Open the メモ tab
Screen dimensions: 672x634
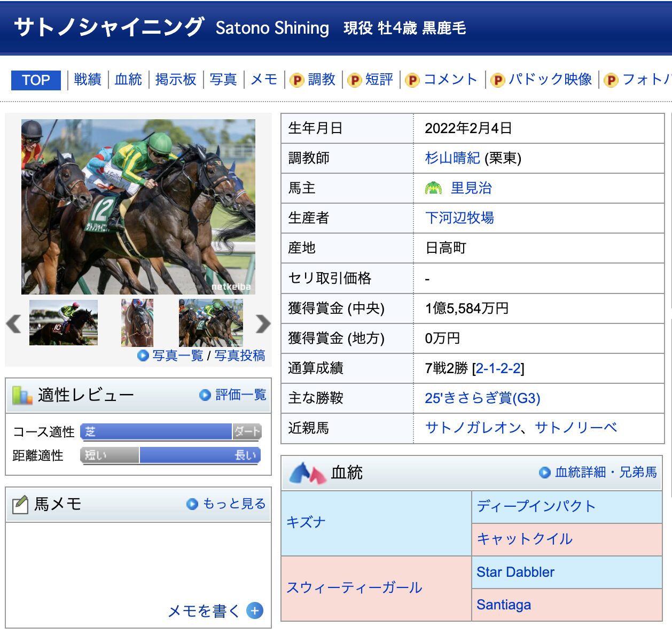pos(264,80)
